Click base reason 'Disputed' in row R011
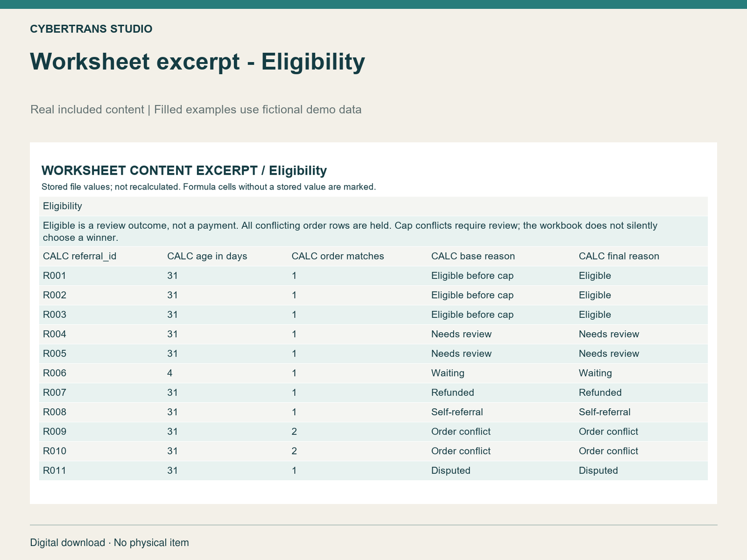Image resolution: width=747 pixels, height=560 pixels. pos(451,471)
